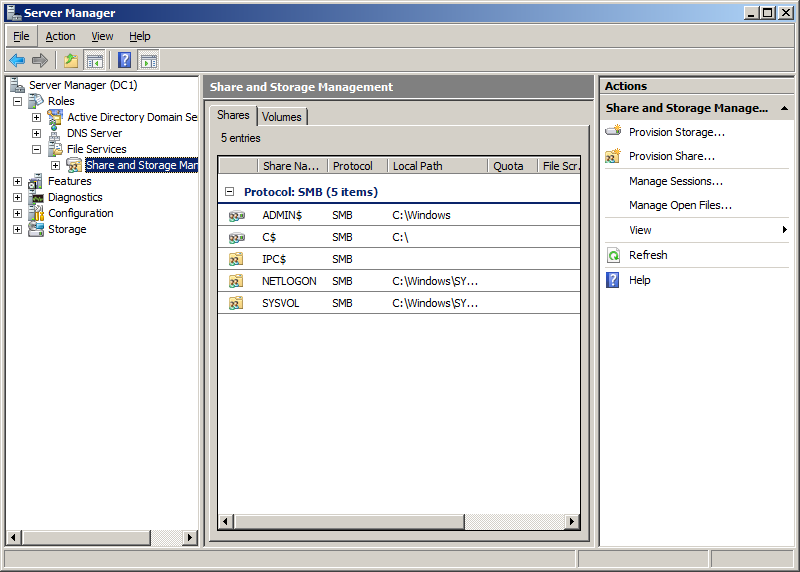Screen dimensions: 800x572
Task: Click the SYSVOL share icon
Action: [x=236, y=303]
